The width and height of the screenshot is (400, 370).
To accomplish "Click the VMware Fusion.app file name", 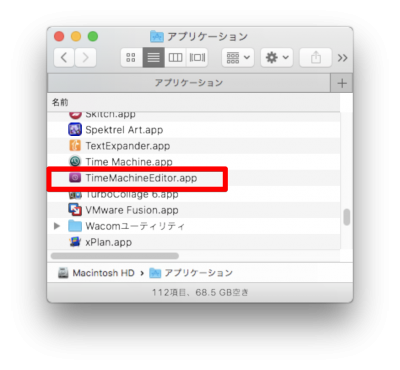I will click(x=132, y=210).
